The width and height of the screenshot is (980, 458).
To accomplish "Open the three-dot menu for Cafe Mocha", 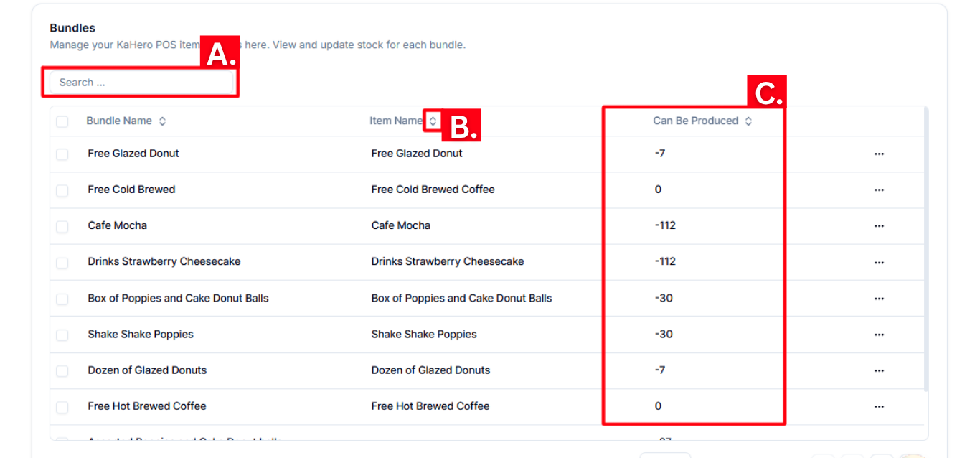I will pos(879,225).
